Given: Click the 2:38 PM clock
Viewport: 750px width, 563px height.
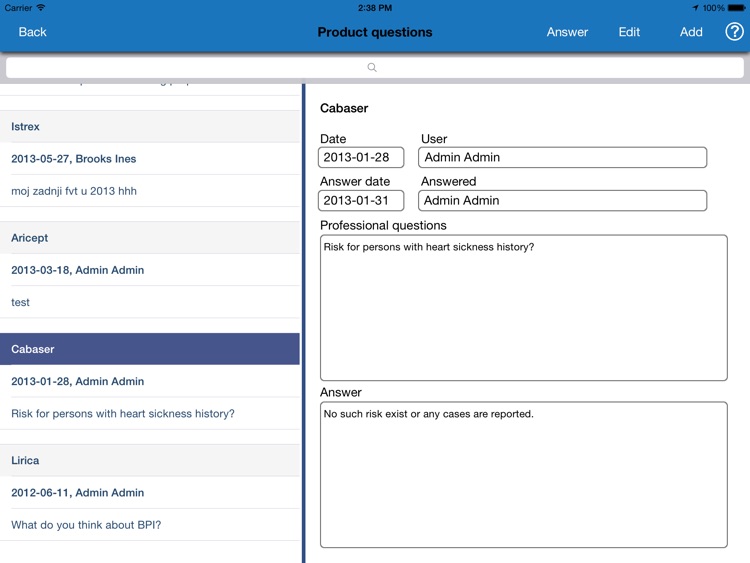Looking at the screenshot, I should point(375,8).
